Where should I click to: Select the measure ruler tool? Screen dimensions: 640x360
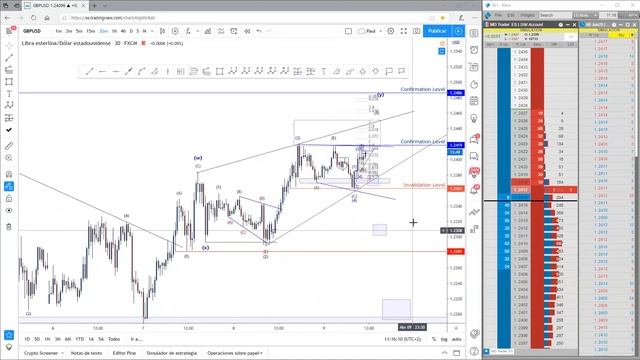click(9, 146)
